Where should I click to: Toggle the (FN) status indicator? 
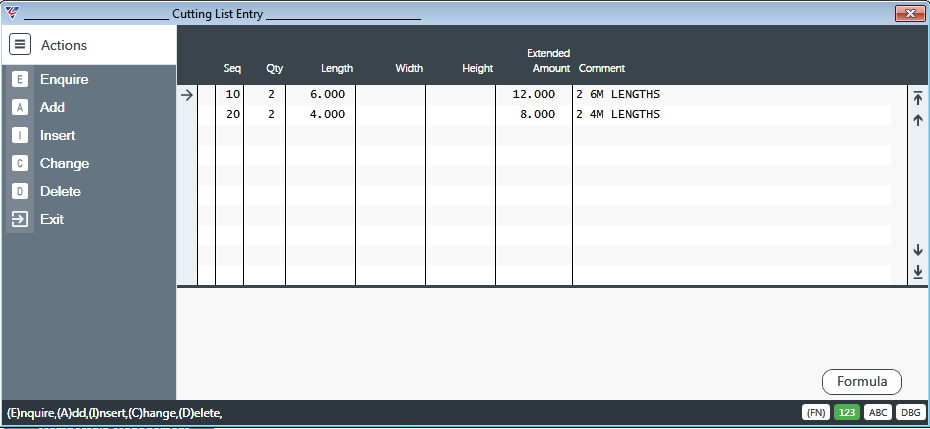[x=816, y=412]
